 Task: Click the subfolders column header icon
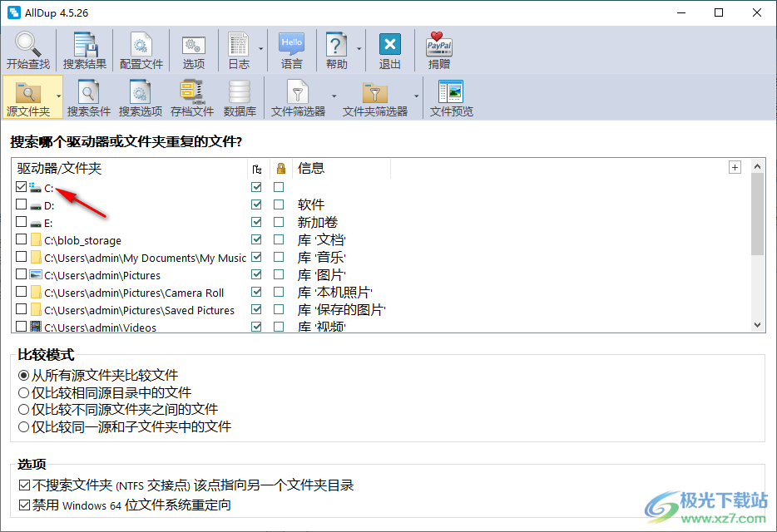[x=257, y=170]
